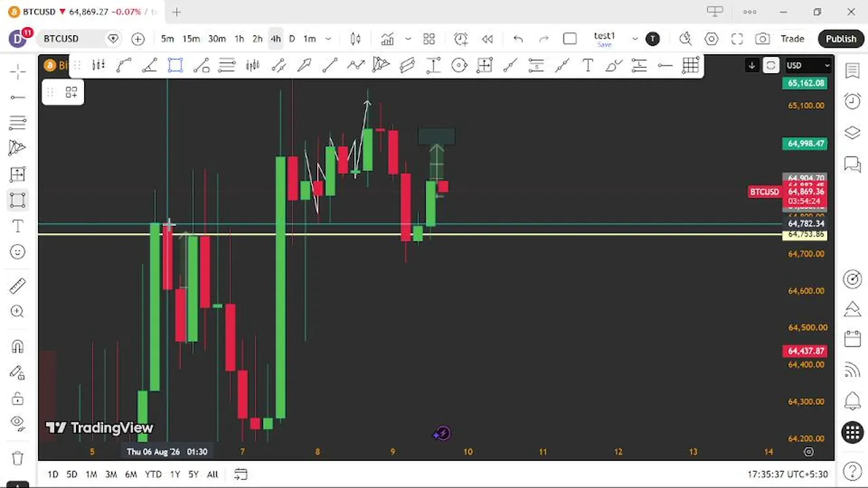Select the horizontal line tool in favorites toolbar

665,65
